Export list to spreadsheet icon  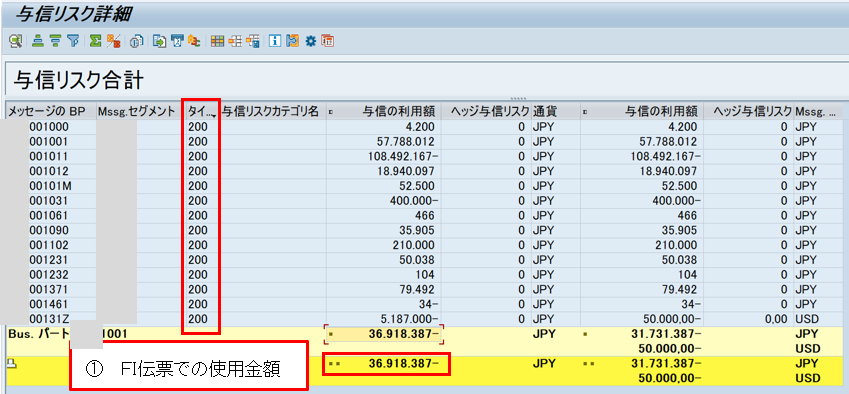tap(159, 41)
